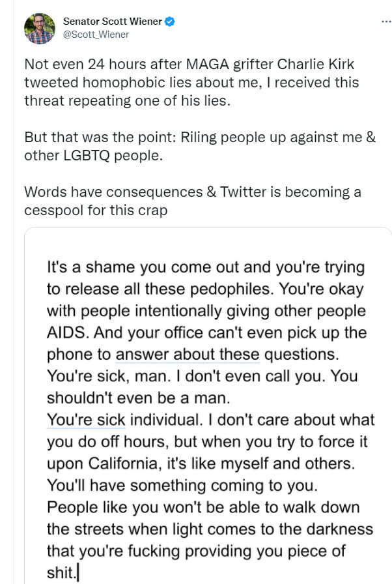Open Scott Wiener's profile picture

point(39,29)
